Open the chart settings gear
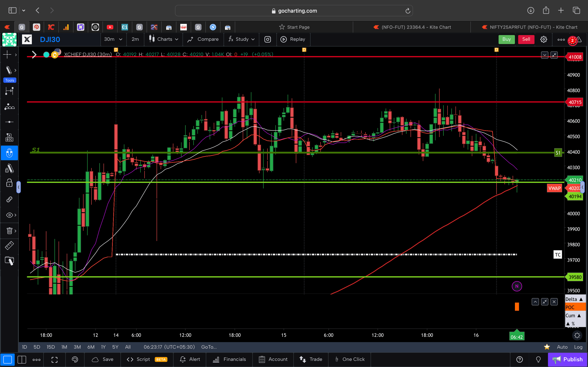 pyautogui.click(x=543, y=39)
